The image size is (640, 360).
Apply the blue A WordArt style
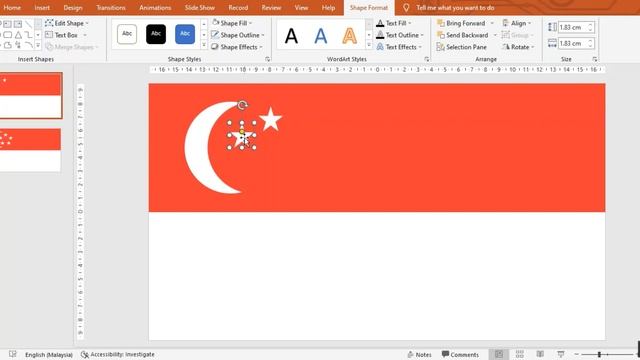tap(321, 36)
